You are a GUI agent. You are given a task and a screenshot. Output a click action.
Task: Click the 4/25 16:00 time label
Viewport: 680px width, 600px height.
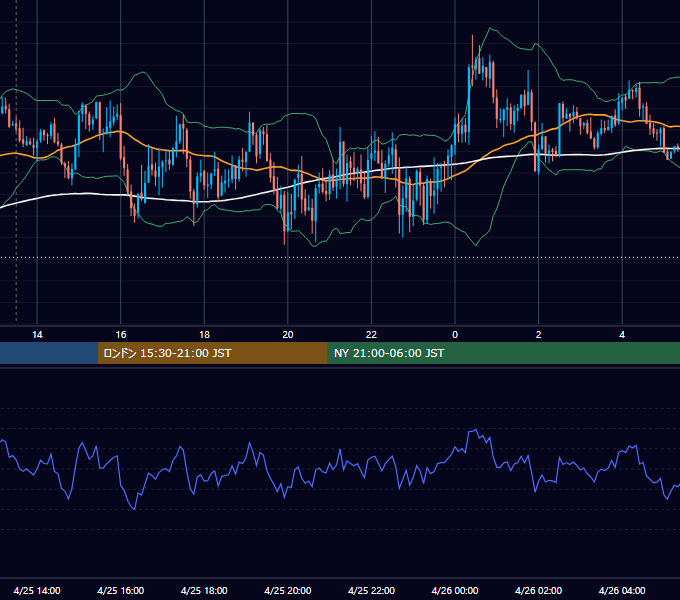[121, 590]
